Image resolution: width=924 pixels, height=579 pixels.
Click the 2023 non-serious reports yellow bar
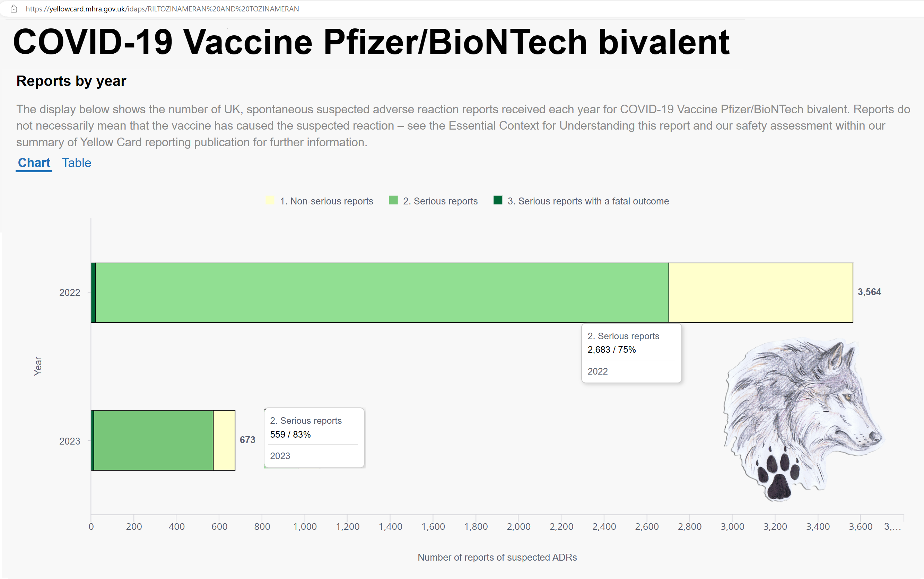tap(224, 440)
